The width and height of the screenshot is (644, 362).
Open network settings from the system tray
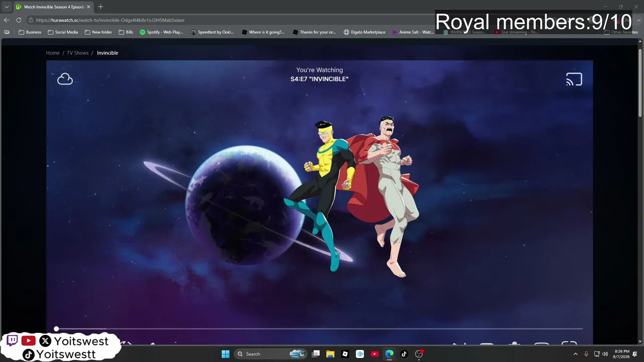click(x=597, y=354)
